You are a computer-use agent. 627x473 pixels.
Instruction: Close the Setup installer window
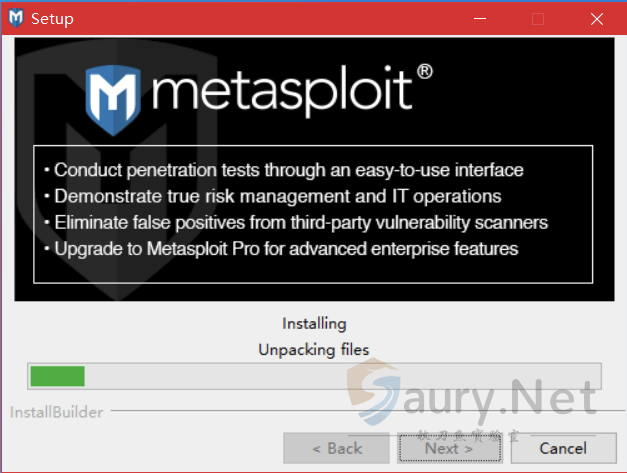[x=597, y=18]
